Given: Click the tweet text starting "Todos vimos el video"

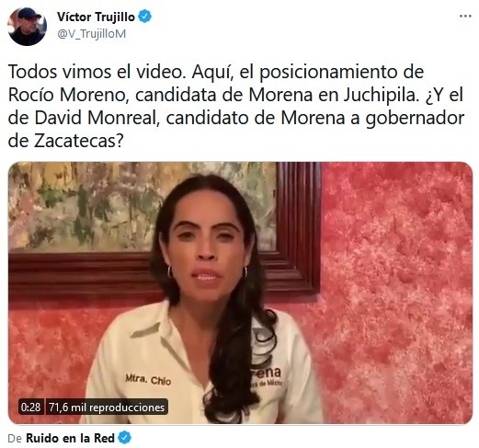Looking at the screenshot, I should 236,106.
